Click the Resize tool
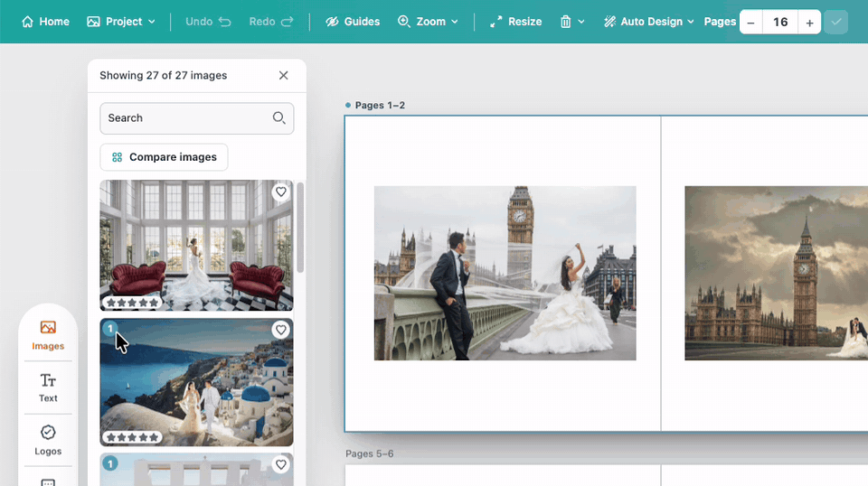This screenshot has width=868, height=486. (515, 22)
